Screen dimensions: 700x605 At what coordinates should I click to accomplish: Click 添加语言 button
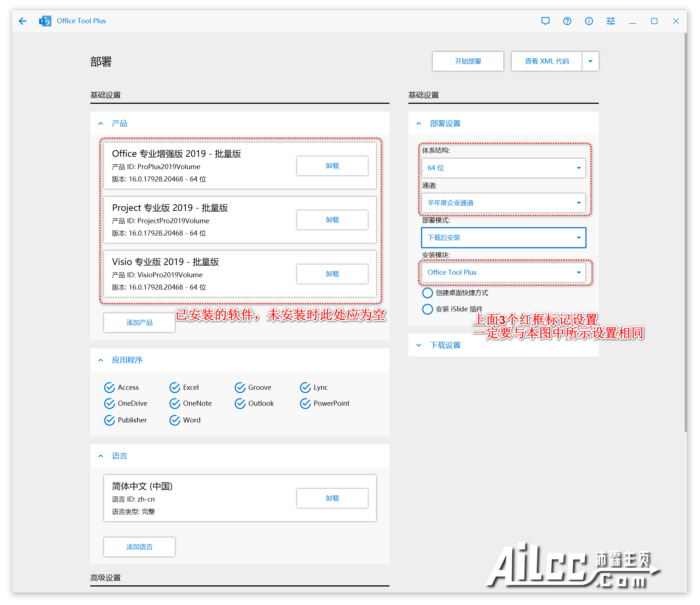(139, 547)
